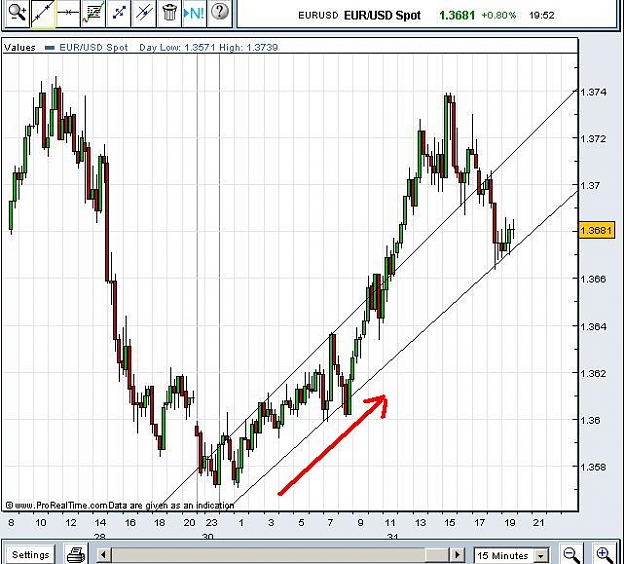
Task: Zoom in with the plus magnifier
Action: (604, 554)
